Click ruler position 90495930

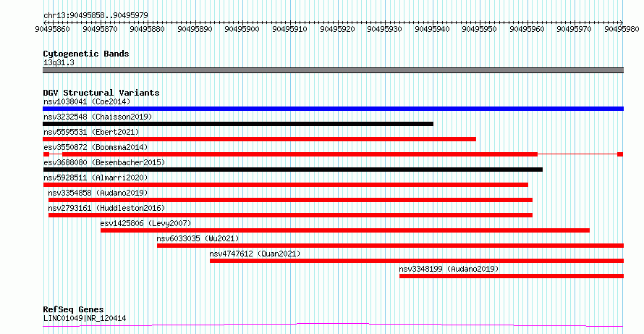(385, 29)
